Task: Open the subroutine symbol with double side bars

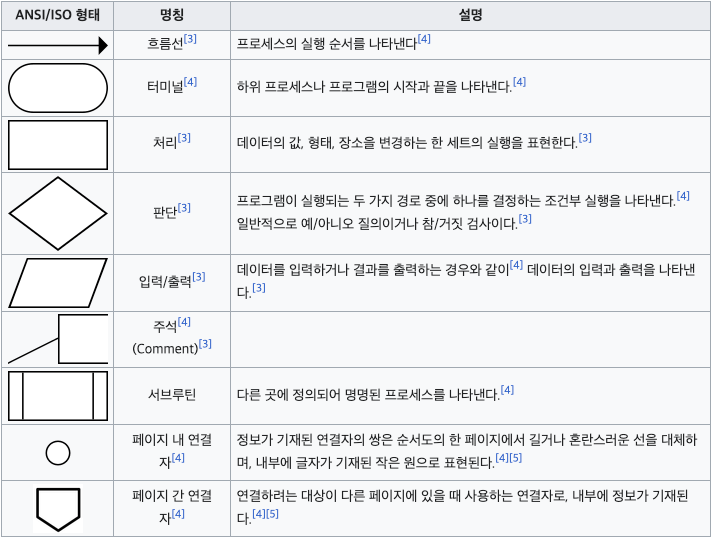Action: 58,396
